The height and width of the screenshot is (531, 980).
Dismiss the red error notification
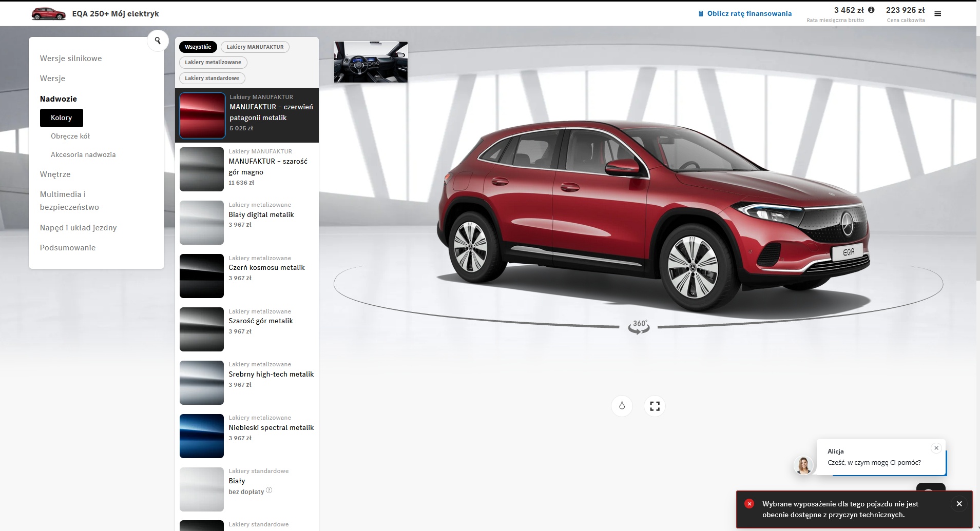point(959,504)
